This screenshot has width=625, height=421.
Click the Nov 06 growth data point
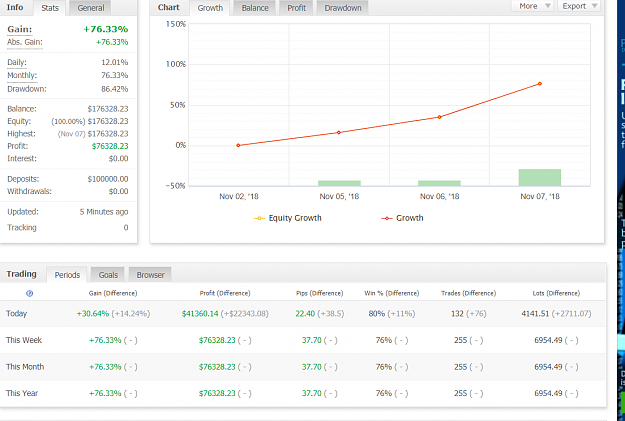pyautogui.click(x=439, y=117)
